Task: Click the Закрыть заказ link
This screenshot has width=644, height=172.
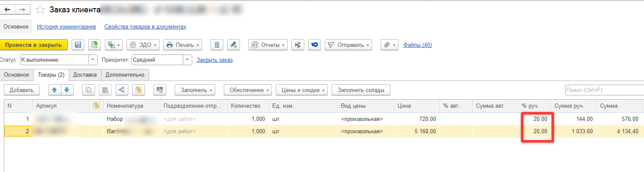Action: point(214,60)
